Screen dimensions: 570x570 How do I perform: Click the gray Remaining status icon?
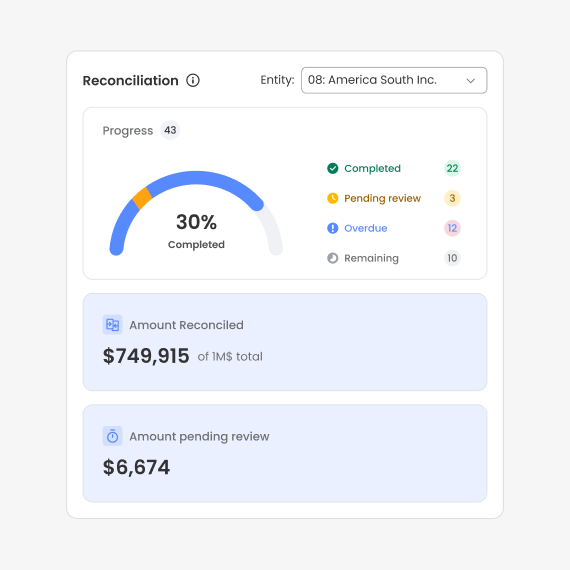pyautogui.click(x=332, y=258)
